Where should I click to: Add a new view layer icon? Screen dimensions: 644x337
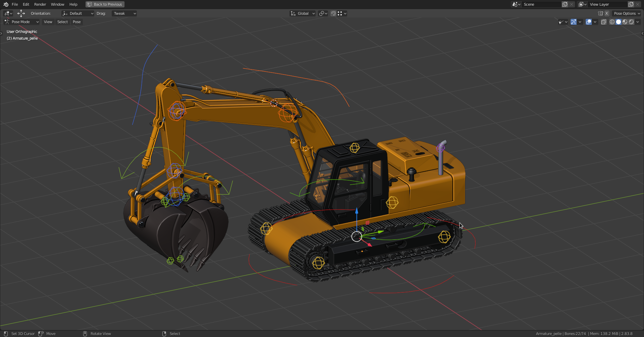pos(631,4)
